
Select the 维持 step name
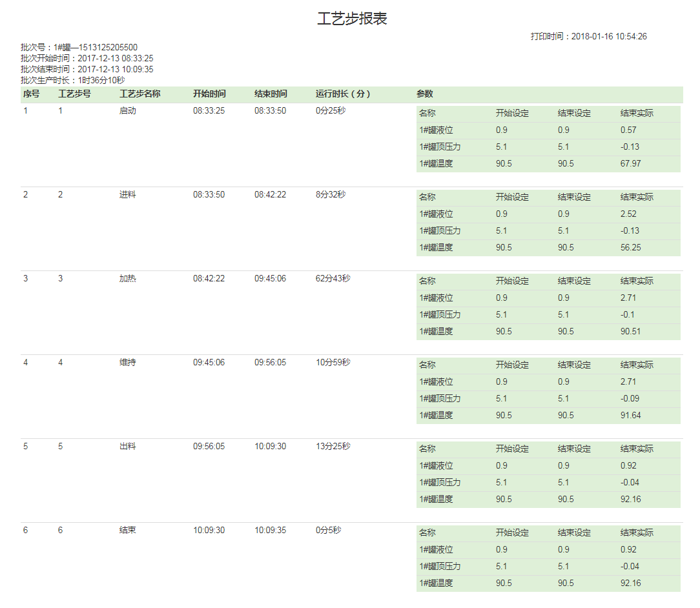pos(128,363)
